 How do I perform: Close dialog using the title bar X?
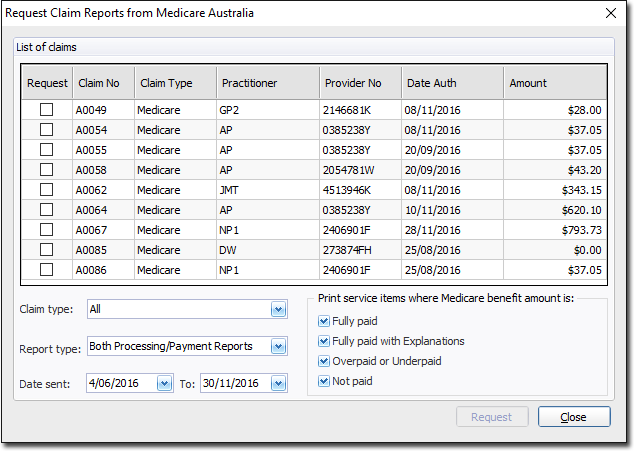point(611,13)
